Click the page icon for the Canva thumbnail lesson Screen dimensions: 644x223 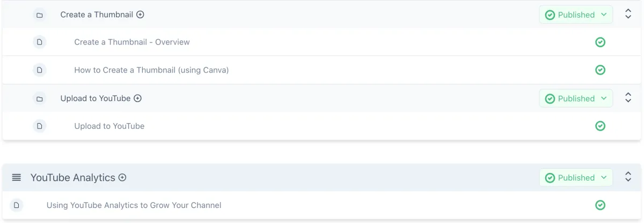[x=39, y=70]
